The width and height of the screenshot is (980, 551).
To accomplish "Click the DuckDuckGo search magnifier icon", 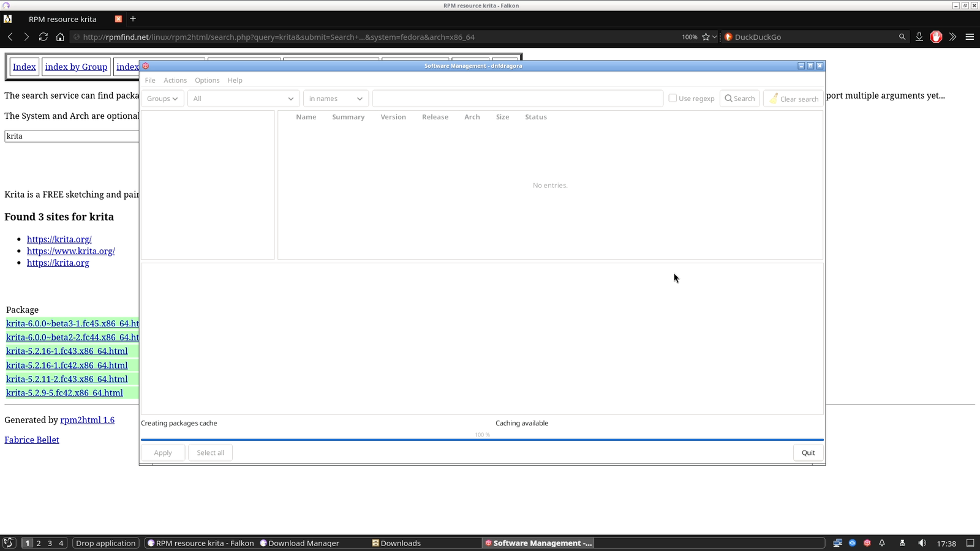I will (x=902, y=37).
